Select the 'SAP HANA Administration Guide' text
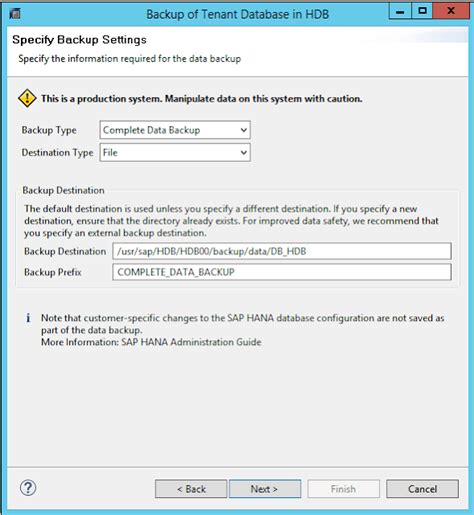The image size is (474, 515). click(191, 342)
